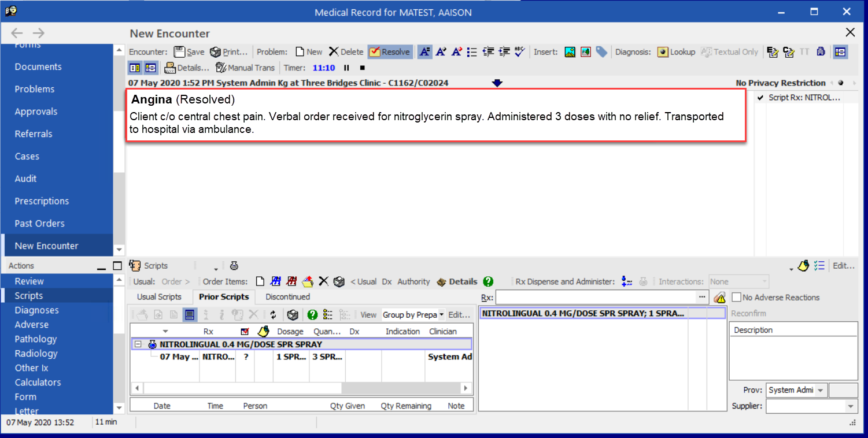Screen dimensions: 868x438
Task: Check the No Adverse Reactions checkbox
Action: coord(736,298)
